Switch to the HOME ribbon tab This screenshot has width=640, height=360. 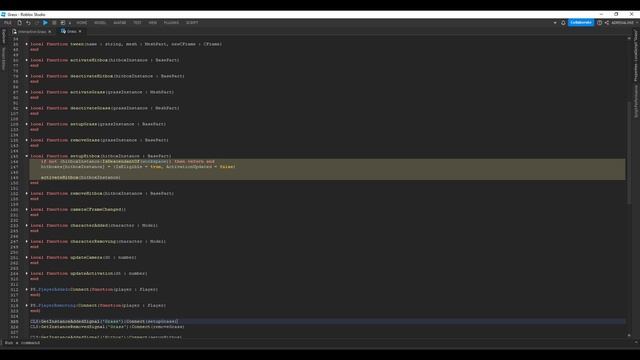(x=82, y=23)
